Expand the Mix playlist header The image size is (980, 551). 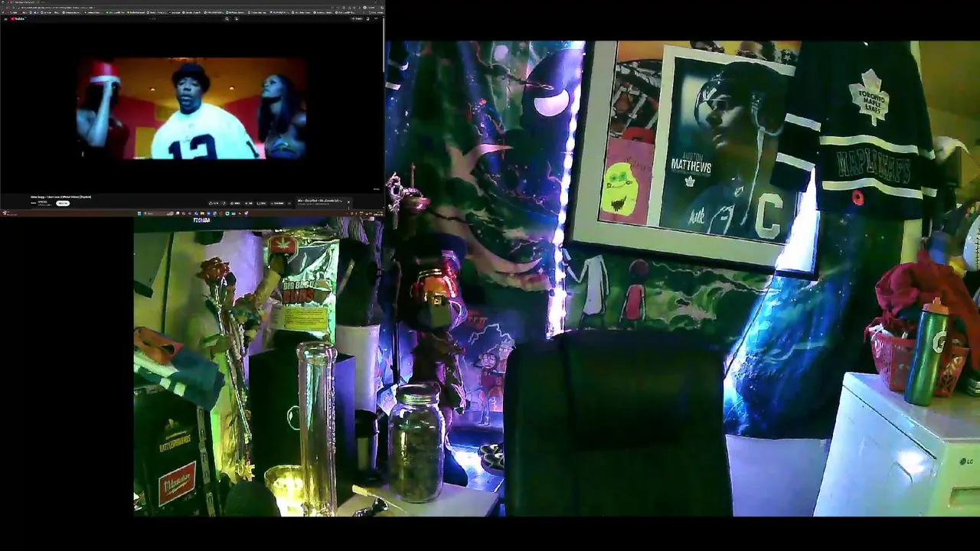tap(319, 201)
